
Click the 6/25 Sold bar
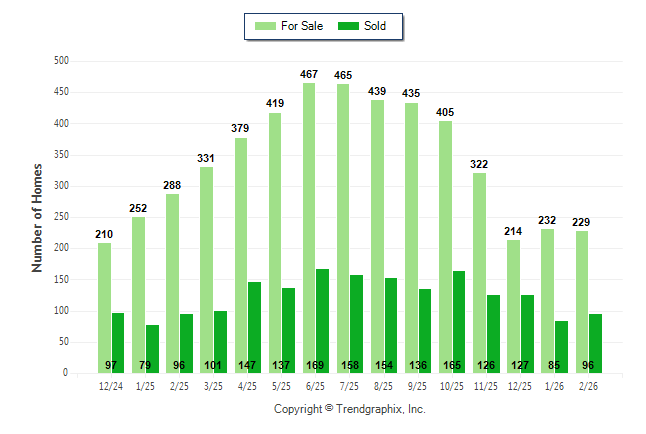[323, 320]
